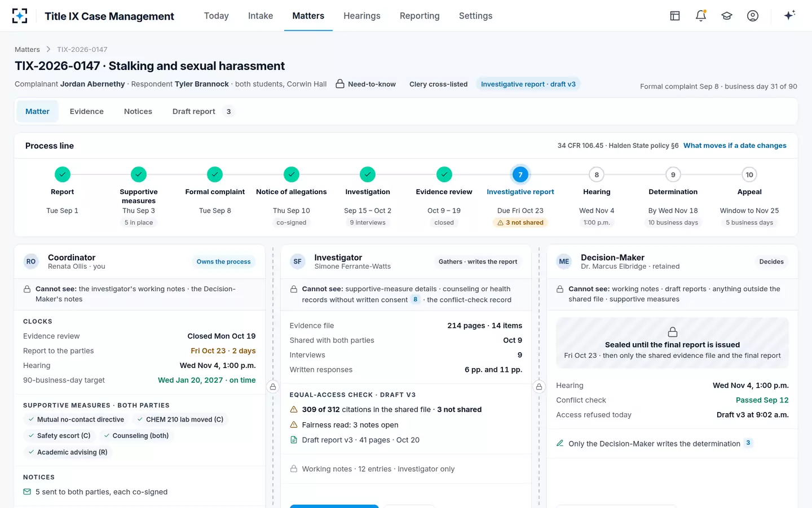Click the pencil icon by determination note

560,443
